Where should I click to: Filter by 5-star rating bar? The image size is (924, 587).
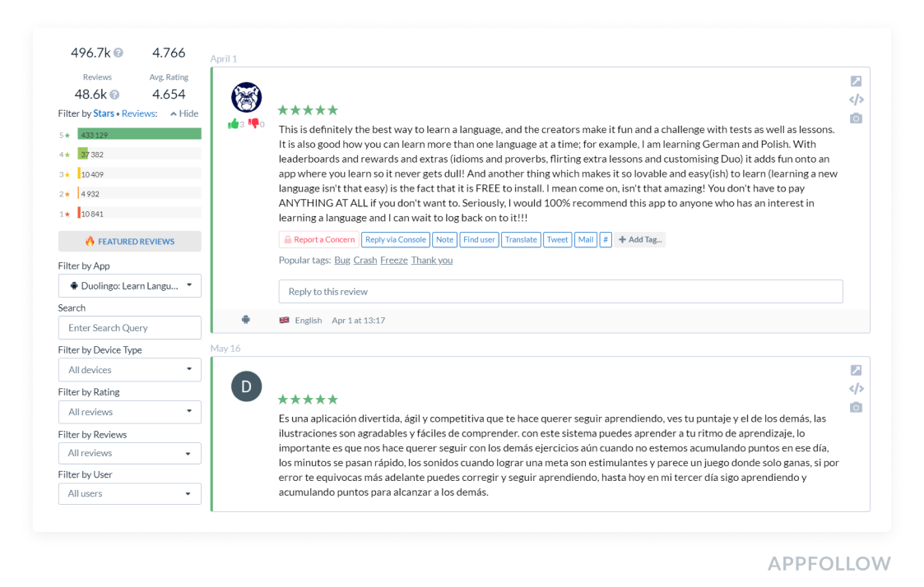coord(139,134)
